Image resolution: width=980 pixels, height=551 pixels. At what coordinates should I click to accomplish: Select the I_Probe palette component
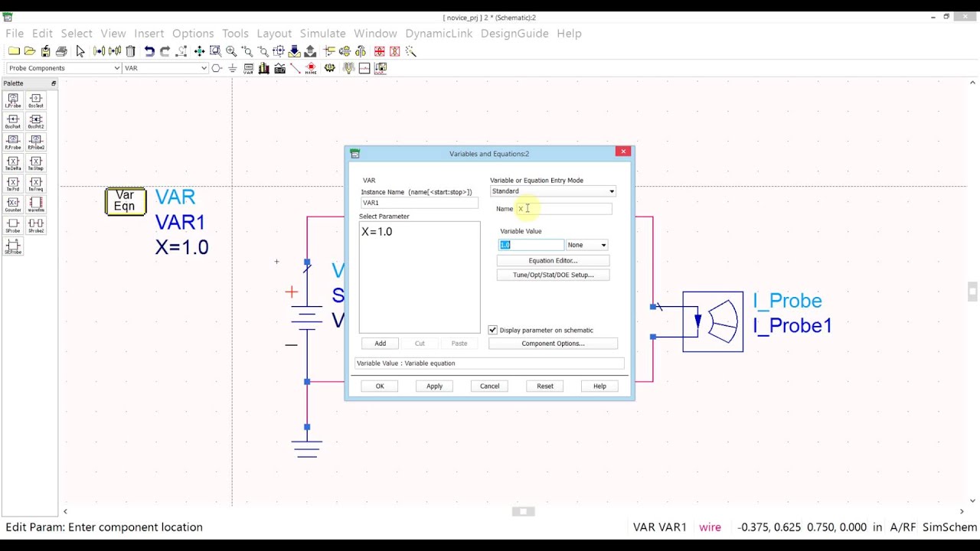point(13,101)
